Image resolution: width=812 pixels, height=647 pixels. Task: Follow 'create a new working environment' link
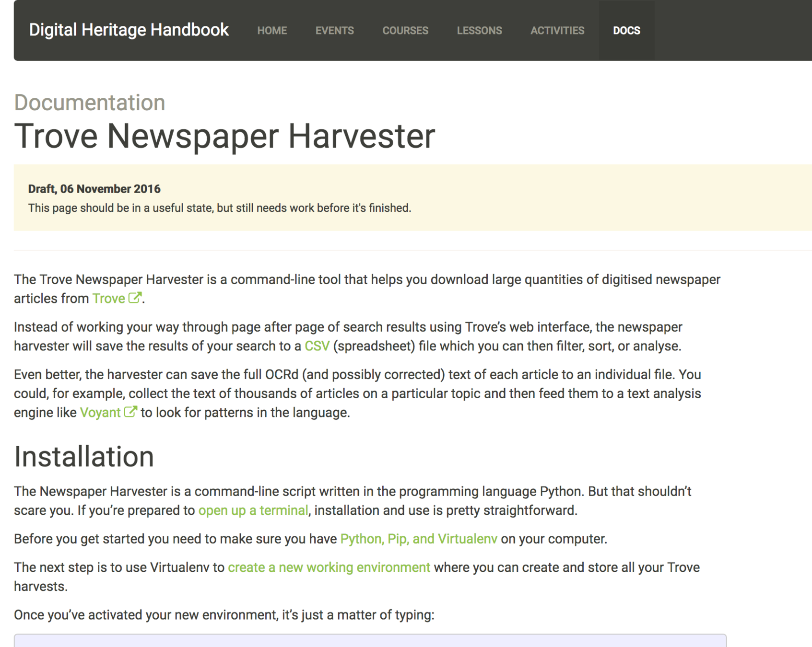click(x=329, y=567)
